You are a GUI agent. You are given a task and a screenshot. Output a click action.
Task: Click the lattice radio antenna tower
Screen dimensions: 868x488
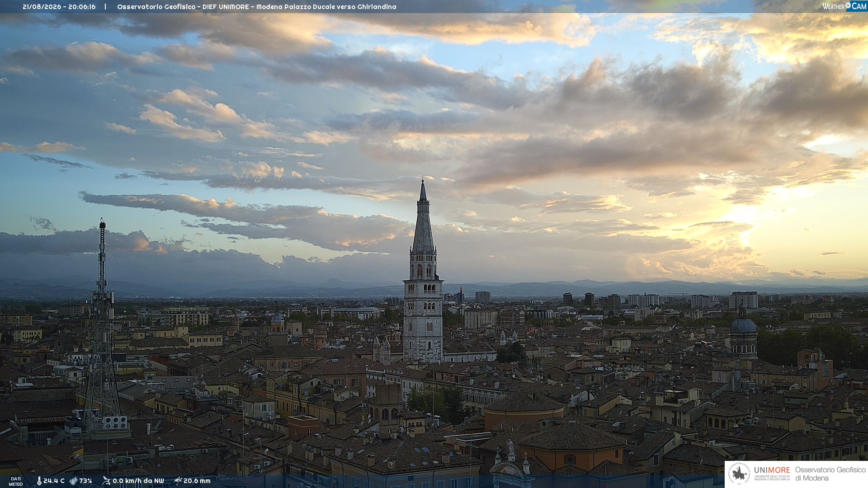click(102, 325)
